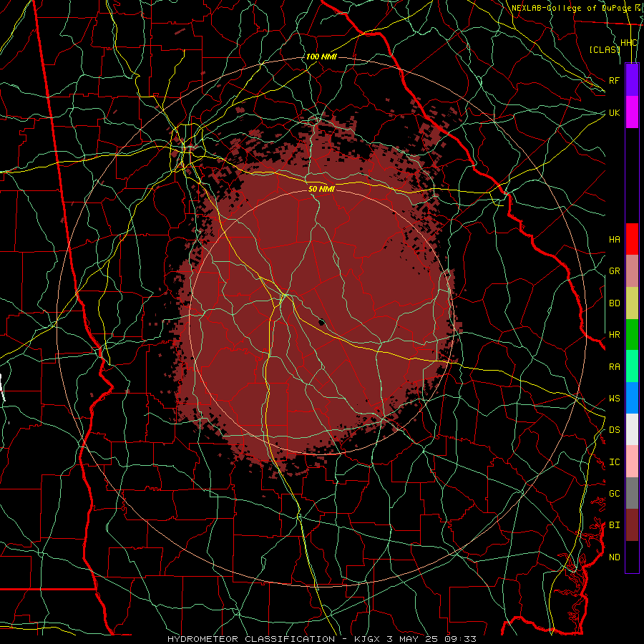Click the 'DS' legend label

(615, 430)
